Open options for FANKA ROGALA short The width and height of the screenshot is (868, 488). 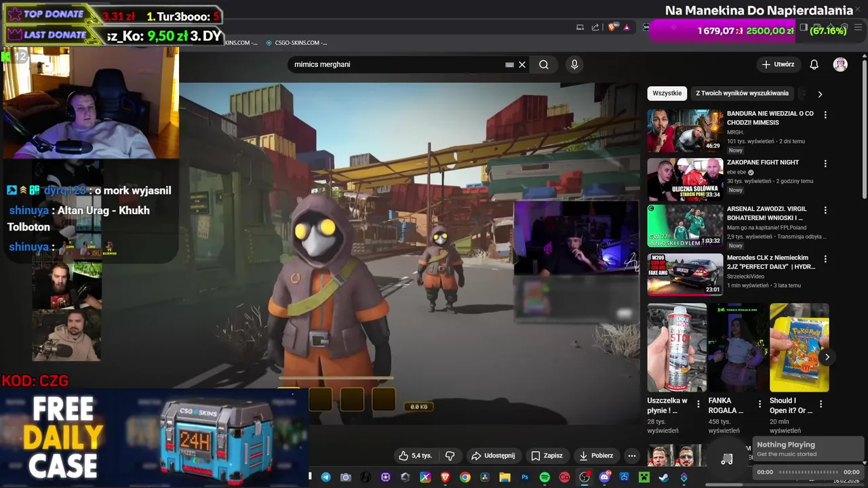pos(759,405)
